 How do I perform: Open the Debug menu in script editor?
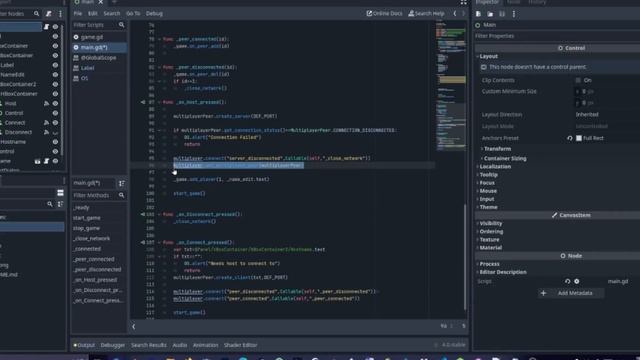[x=154, y=13]
